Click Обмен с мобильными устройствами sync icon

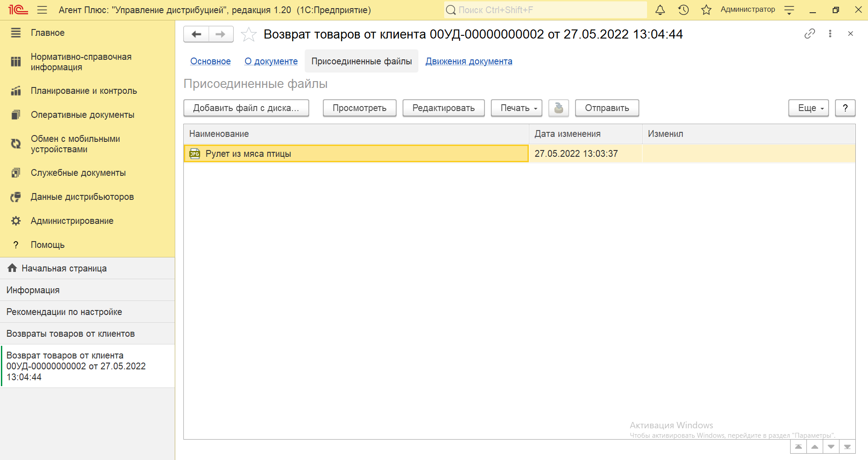tap(16, 144)
